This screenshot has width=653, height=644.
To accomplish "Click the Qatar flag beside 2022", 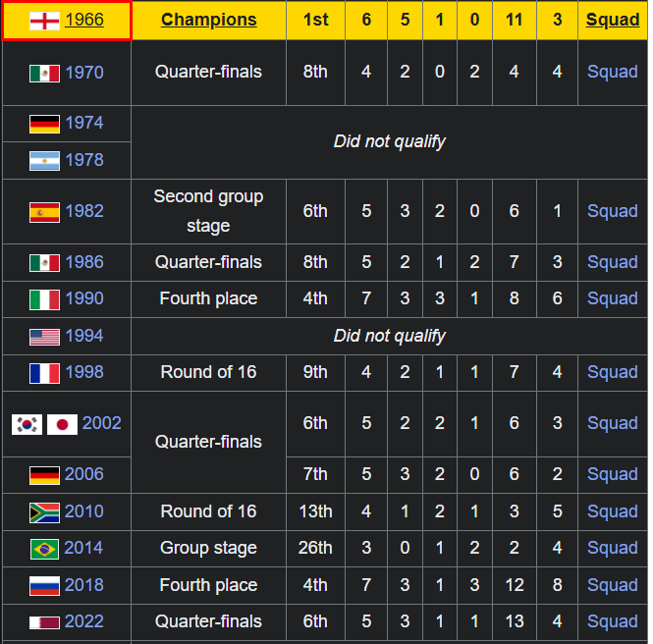I will pos(44,622).
